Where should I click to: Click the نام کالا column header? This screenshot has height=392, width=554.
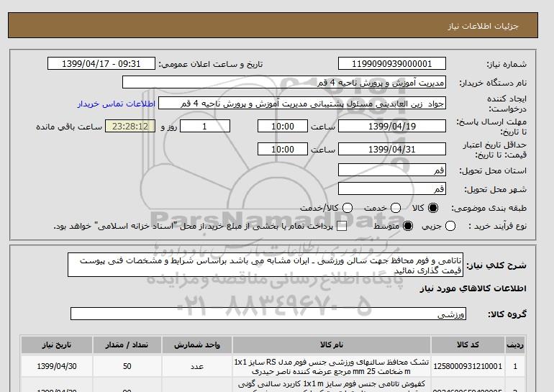coord(332,345)
